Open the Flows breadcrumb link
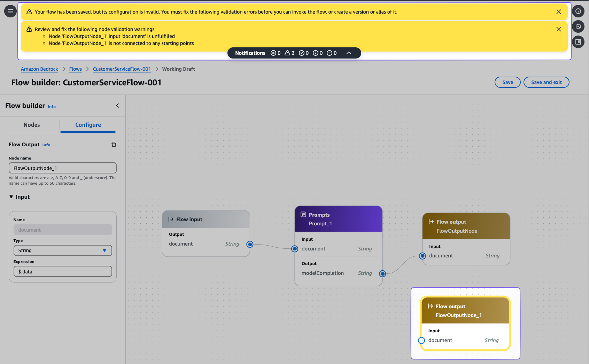The image size is (589, 364). tap(76, 69)
